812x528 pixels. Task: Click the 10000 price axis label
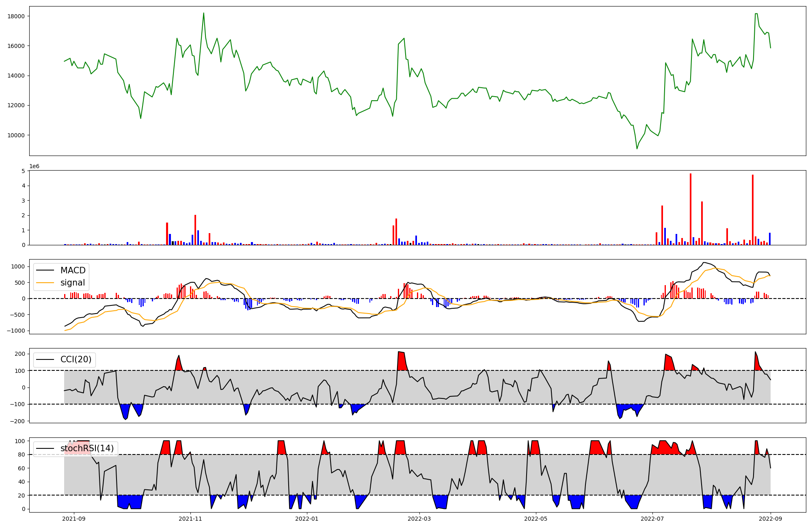tap(16, 135)
